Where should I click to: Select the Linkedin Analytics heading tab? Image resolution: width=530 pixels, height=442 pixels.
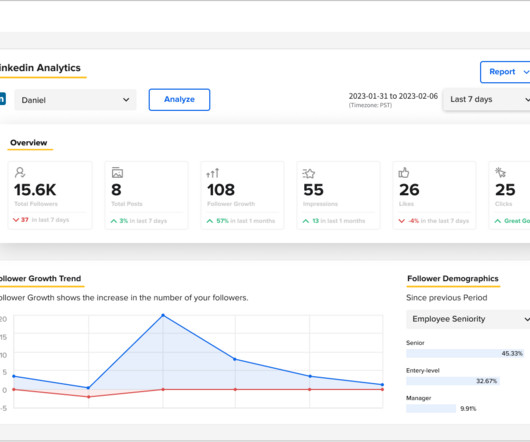coord(41,68)
